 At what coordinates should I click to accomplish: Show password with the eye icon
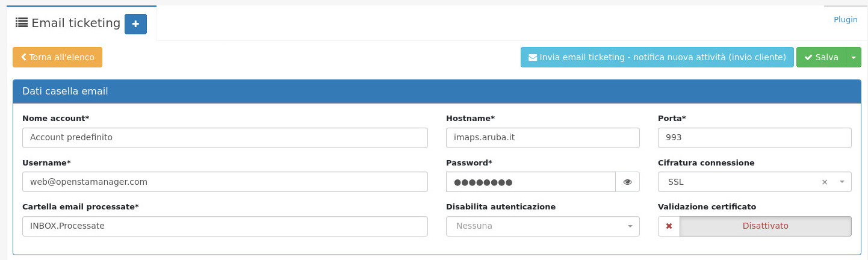click(x=627, y=182)
